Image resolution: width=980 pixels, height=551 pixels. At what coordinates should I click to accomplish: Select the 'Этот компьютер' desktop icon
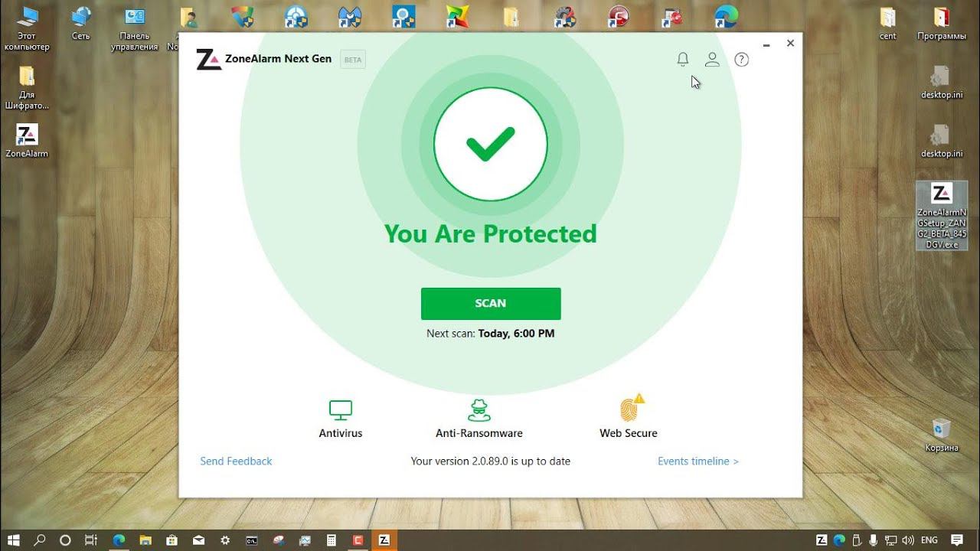pos(27,28)
